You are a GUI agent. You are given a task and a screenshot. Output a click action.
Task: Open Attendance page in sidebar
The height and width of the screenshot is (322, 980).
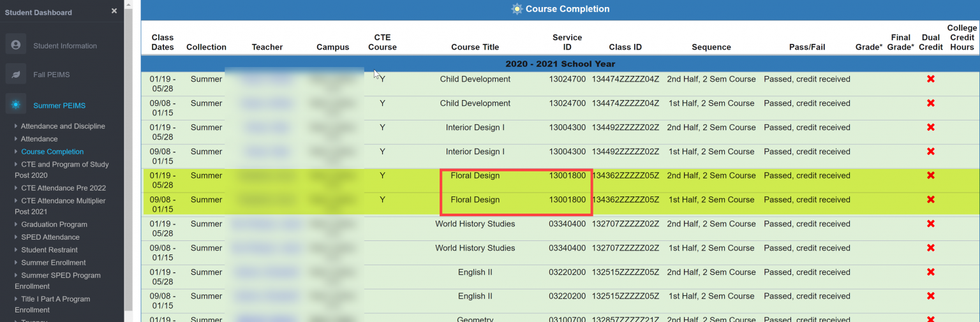pyautogui.click(x=40, y=139)
